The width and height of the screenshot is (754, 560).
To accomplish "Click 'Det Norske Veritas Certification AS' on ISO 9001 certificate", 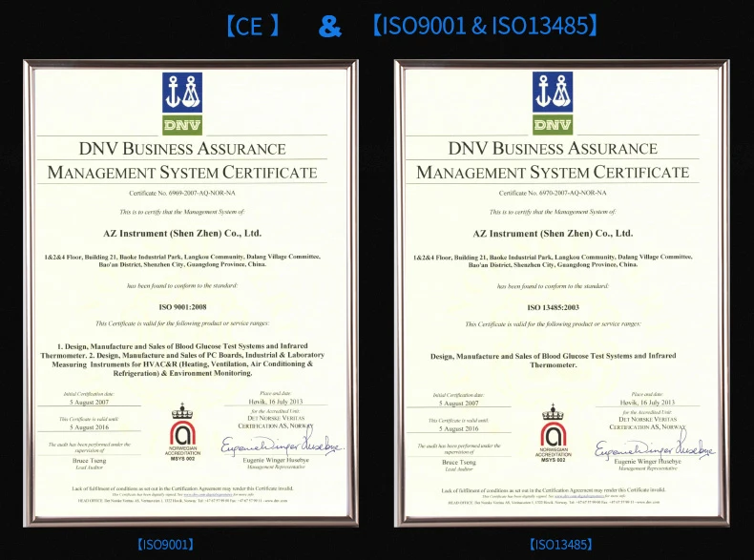I will (x=276, y=422).
